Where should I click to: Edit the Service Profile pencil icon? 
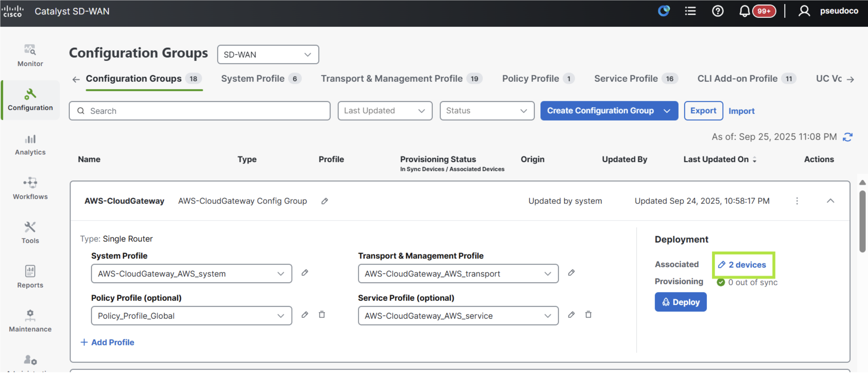pyautogui.click(x=571, y=315)
